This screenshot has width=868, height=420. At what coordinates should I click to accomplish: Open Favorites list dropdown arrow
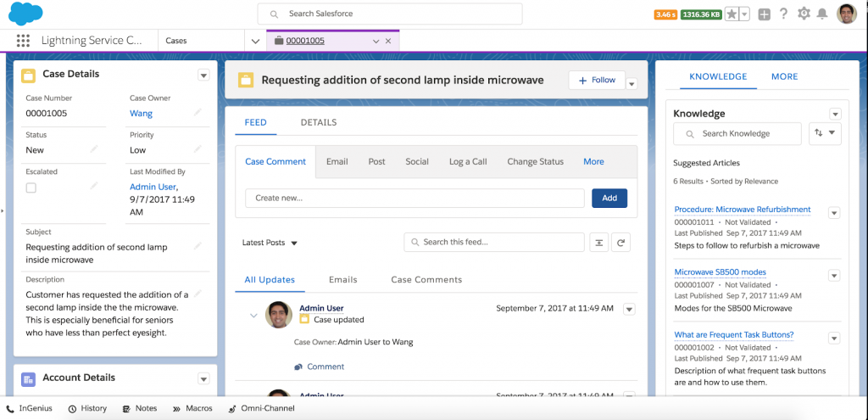(x=744, y=14)
